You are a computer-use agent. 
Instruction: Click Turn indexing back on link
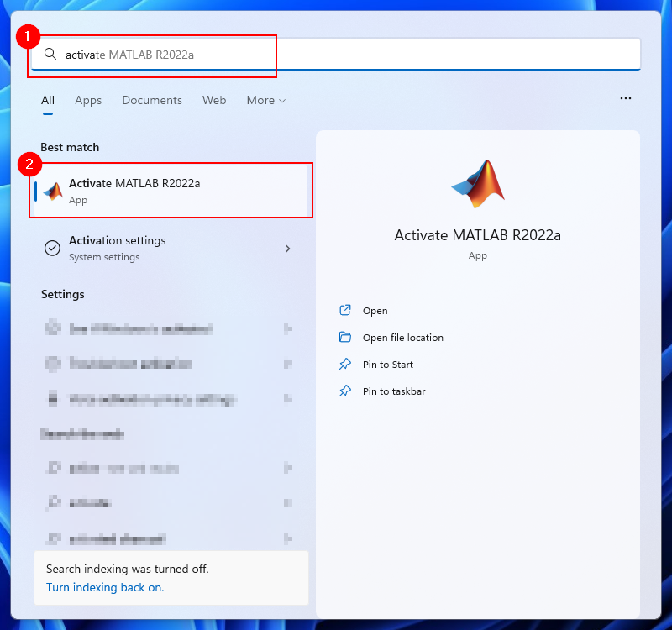pyautogui.click(x=105, y=587)
